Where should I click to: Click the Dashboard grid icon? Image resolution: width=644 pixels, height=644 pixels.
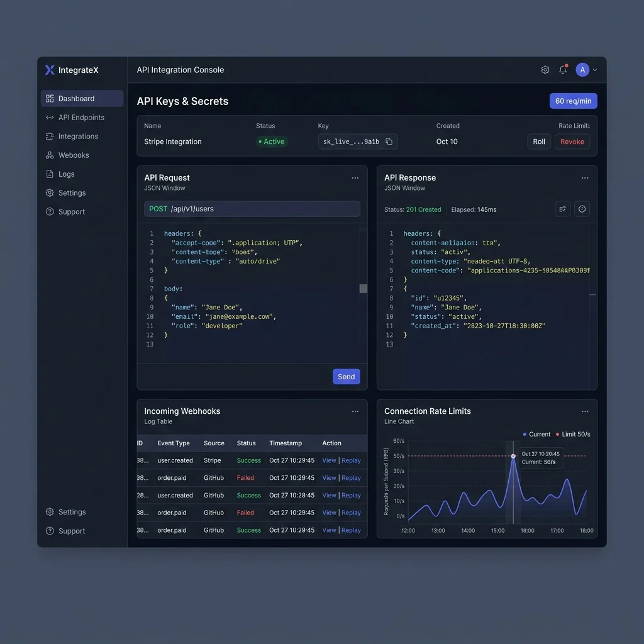[x=50, y=99]
